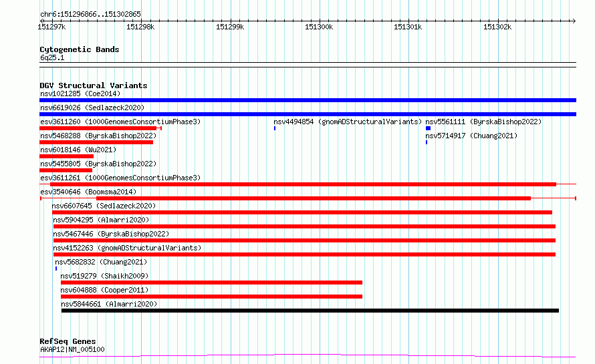Click the 151300k ruler position label
This screenshot has width=595, height=364.
pos(319,27)
